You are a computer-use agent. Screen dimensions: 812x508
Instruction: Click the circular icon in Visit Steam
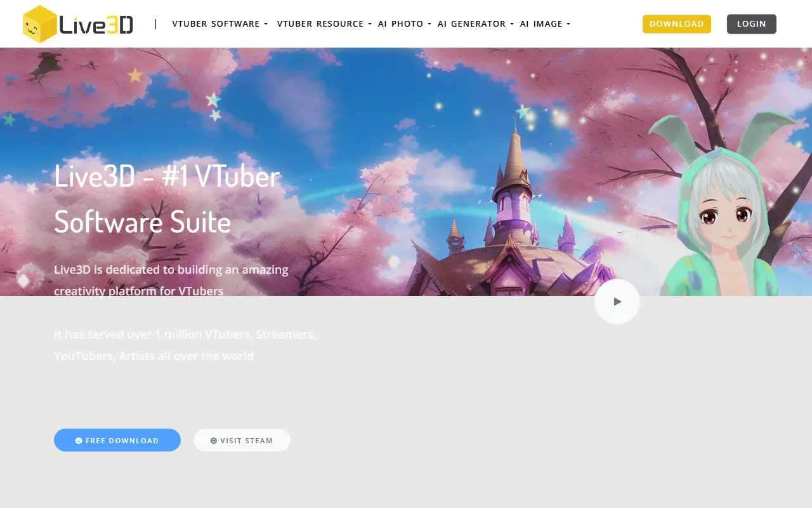coord(214,441)
